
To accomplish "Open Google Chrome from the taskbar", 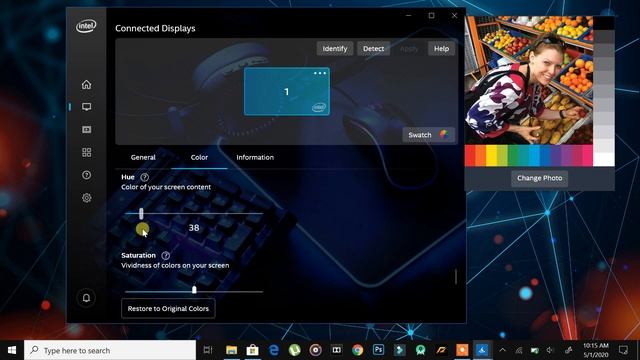I will (x=358, y=350).
